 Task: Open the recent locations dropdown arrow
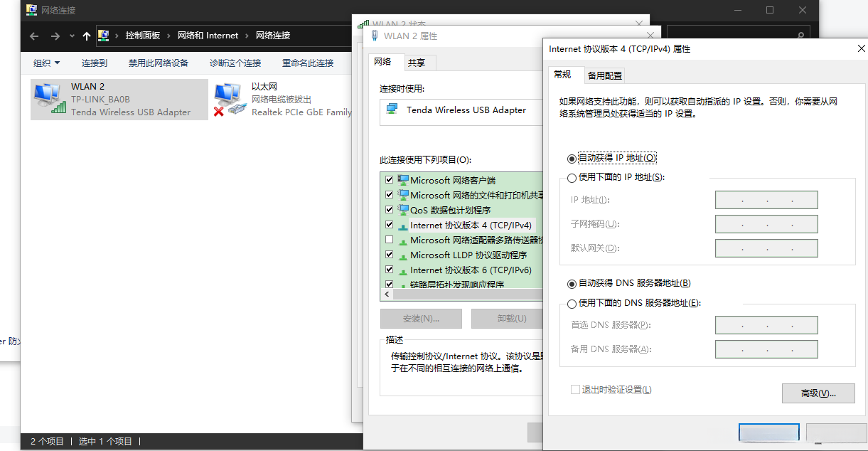click(72, 36)
